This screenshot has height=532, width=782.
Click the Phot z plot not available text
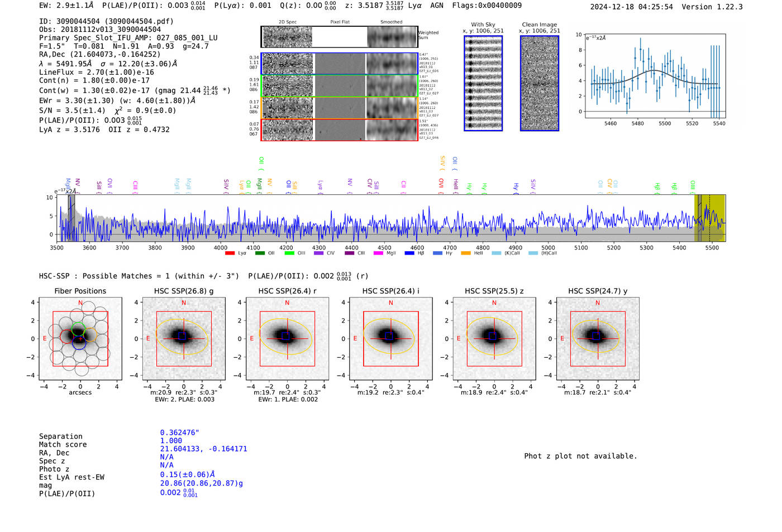coord(580,456)
